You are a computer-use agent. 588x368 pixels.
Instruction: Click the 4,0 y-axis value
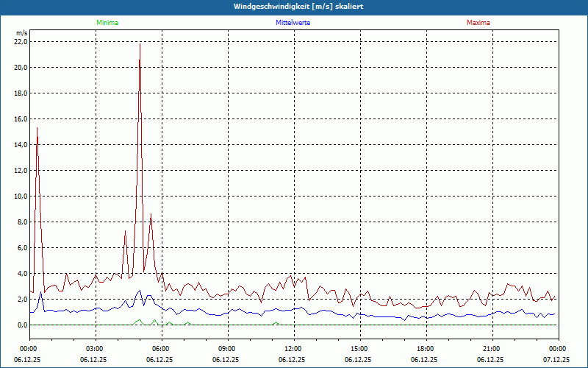[x=23, y=273]
